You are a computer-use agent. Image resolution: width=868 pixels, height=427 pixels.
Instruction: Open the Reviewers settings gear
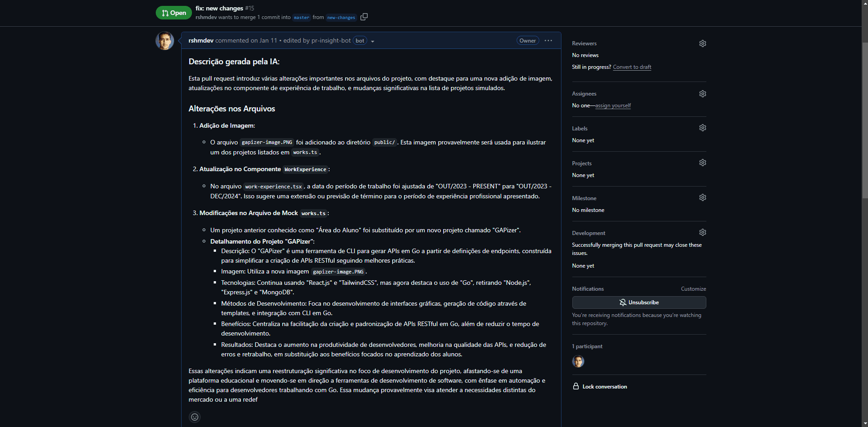tap(702, 43)
